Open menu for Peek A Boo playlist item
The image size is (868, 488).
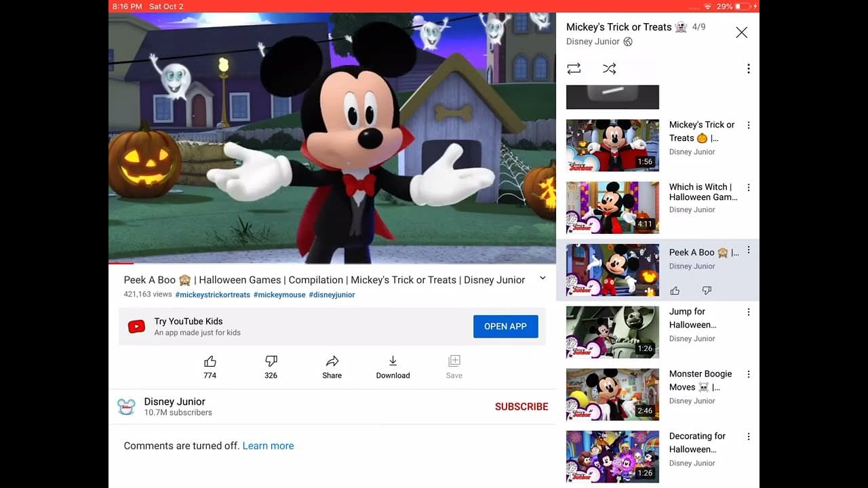(x=749, y=250)
